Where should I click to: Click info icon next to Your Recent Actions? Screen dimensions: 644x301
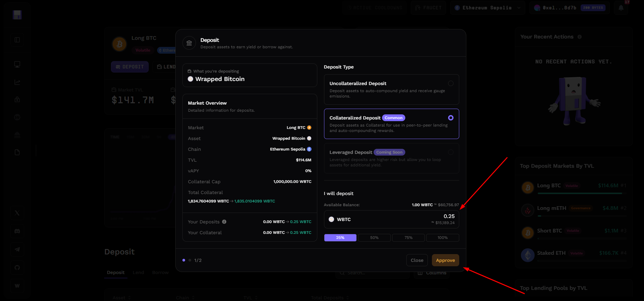click(580, 37)
